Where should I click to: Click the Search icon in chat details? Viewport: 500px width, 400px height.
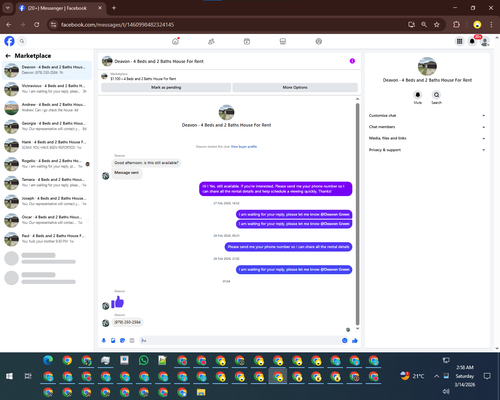(436, 95)
